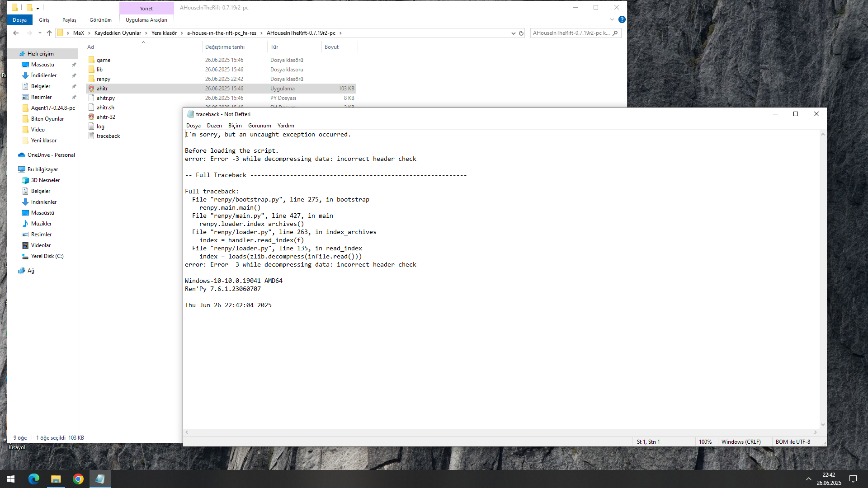Go back in File Explorer navigation

pos(16,33)
